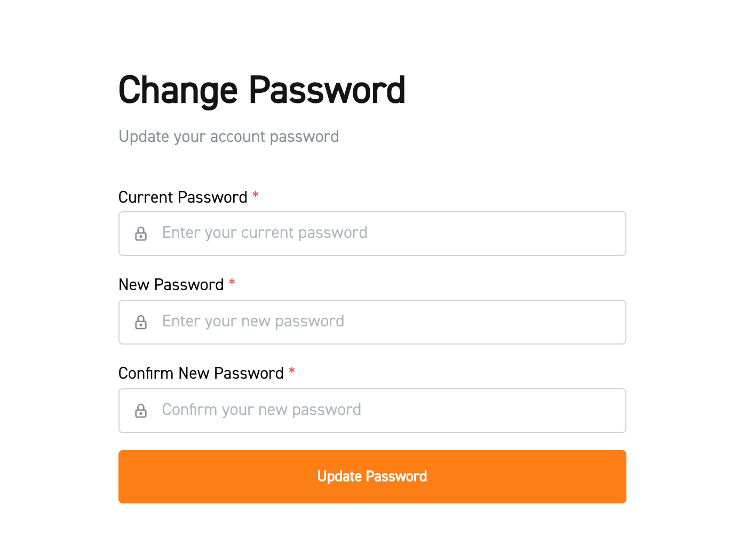
Task: Select the padlock symbol beside current password placeholder
Action: tap(141, 233)
